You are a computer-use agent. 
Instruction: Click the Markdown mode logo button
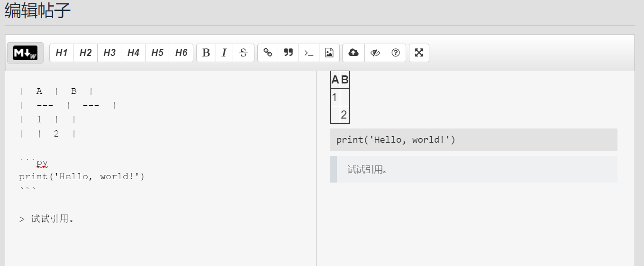click(x=25, y=53)
